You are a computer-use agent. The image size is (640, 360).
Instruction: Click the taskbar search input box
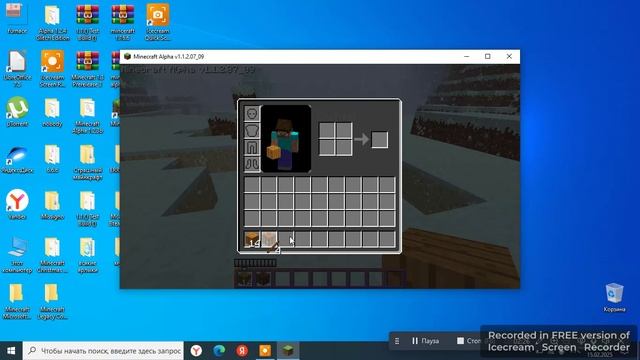coord(104,351)
